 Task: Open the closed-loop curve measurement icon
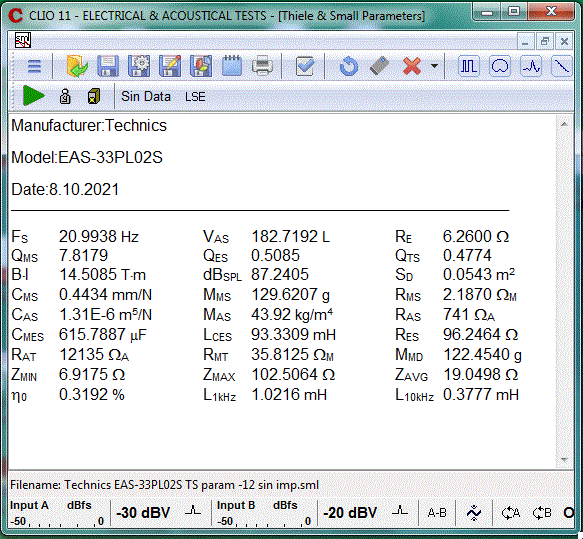pos(500,66)
